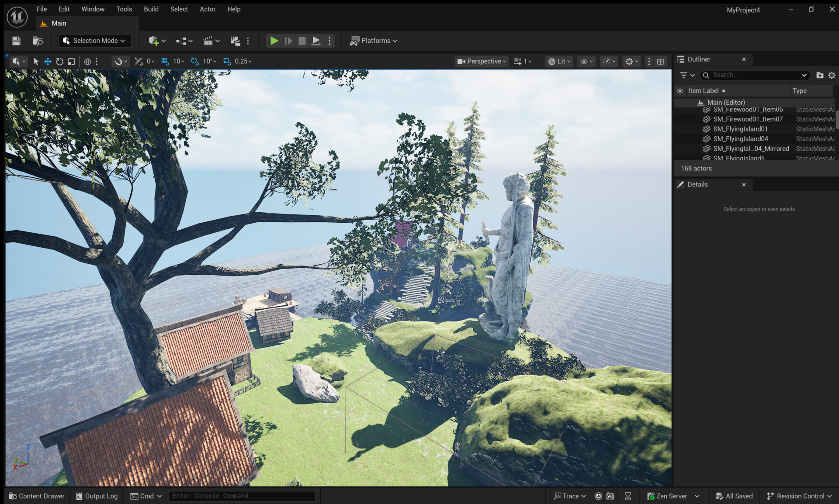Open the Lit view mode dropdown

(558, 61)
